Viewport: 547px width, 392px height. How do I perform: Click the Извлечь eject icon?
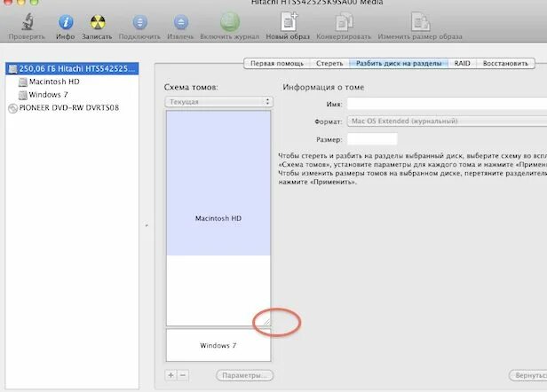181,22
